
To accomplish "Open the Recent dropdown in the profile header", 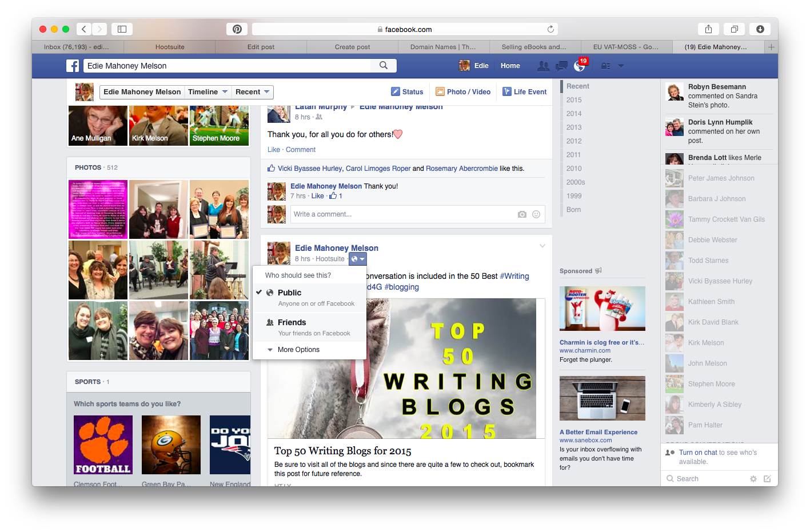I will [253, 92].
